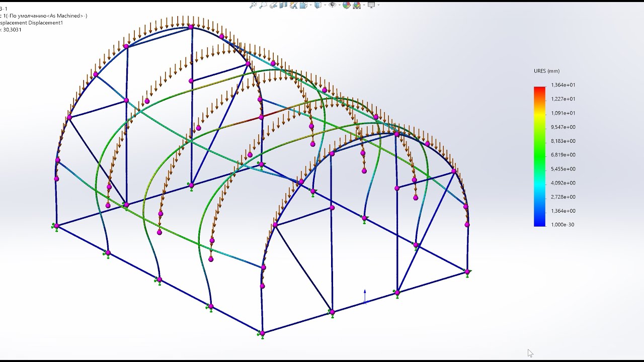Click the minimum legend value 1,000e-30
The height and width of the screenshot is (362, 644).
tap(563, 225)
